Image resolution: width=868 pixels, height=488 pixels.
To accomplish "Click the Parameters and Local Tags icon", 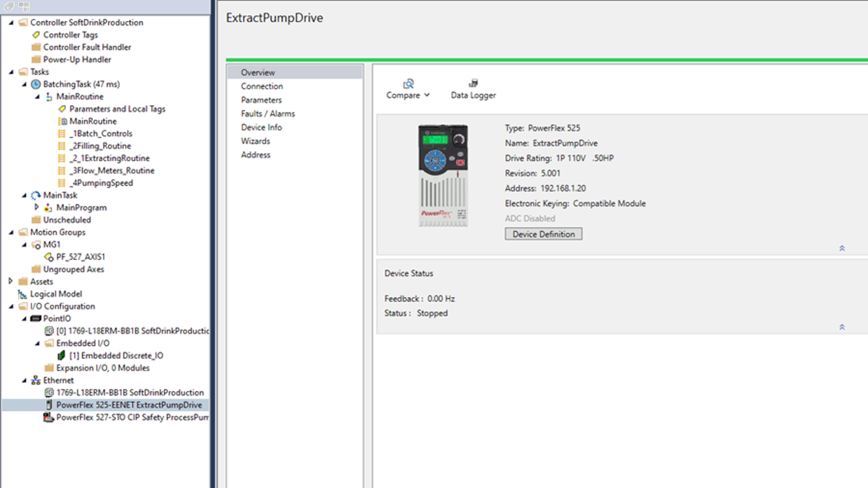I will coord(62,109).
